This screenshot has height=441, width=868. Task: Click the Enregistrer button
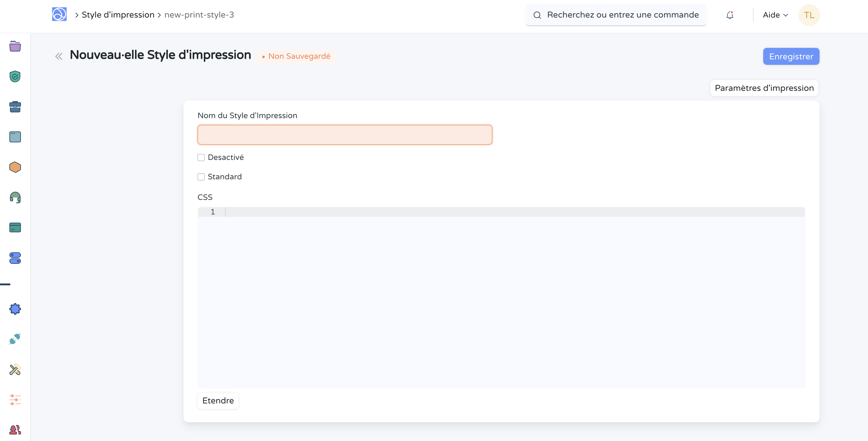click(x=791, y=56)
